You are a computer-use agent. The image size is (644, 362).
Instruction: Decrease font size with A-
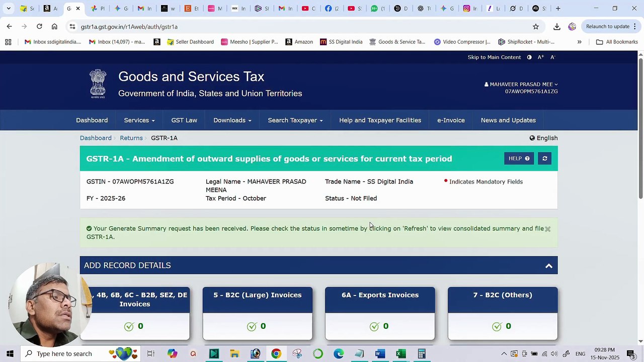click(552, 57)
